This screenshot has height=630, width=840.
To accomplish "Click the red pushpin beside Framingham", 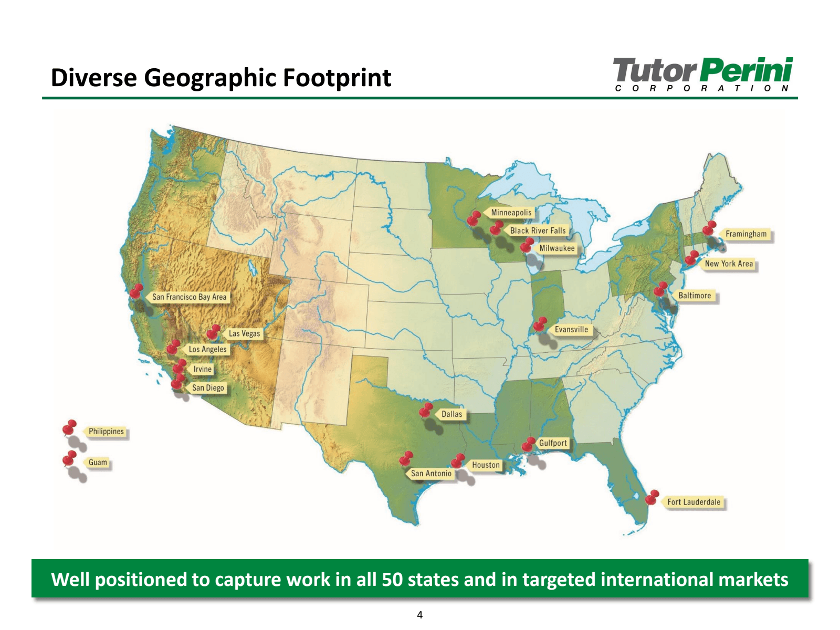I will pos(710,228).
